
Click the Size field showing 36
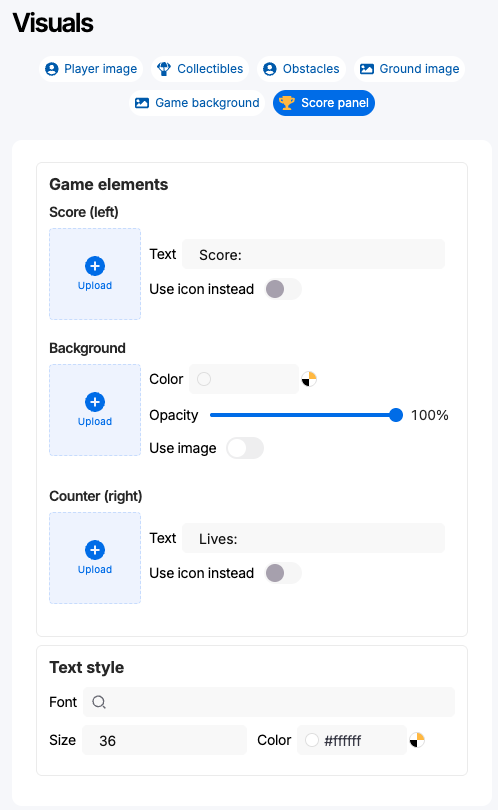pos(164,740)
